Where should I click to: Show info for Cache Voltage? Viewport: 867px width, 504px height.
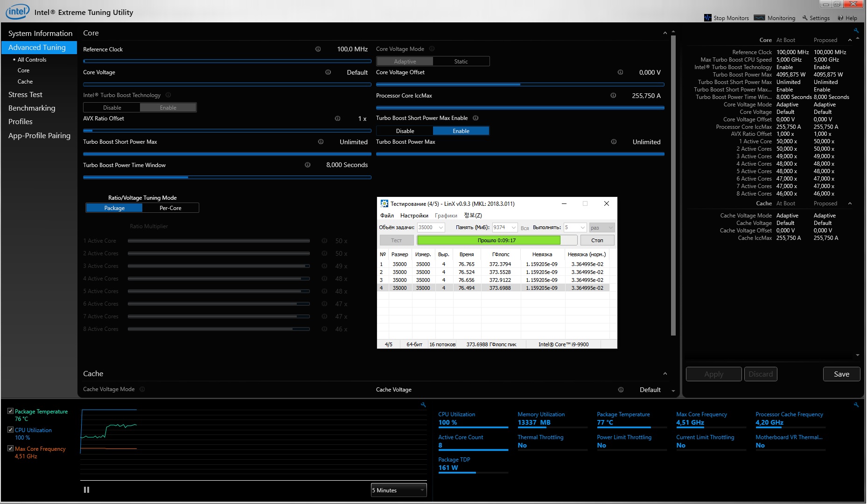pos(621,390)
